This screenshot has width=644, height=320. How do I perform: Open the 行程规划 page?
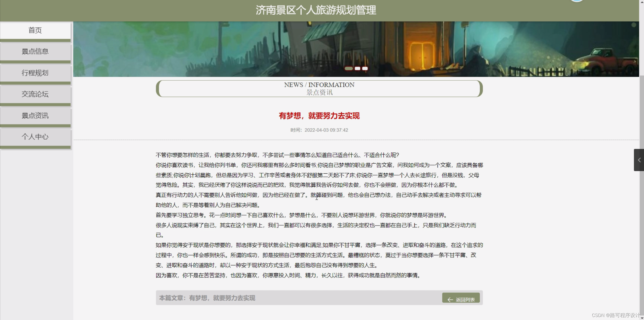pyautogui.click(x=35, y=73)
